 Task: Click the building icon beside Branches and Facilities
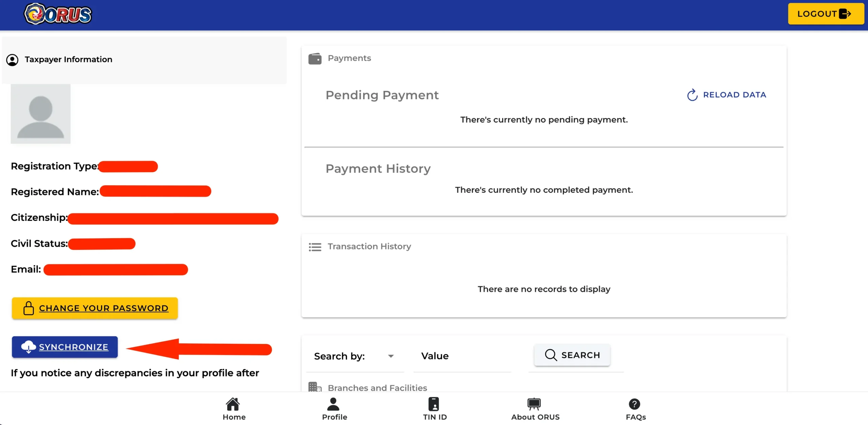(315, 387)
